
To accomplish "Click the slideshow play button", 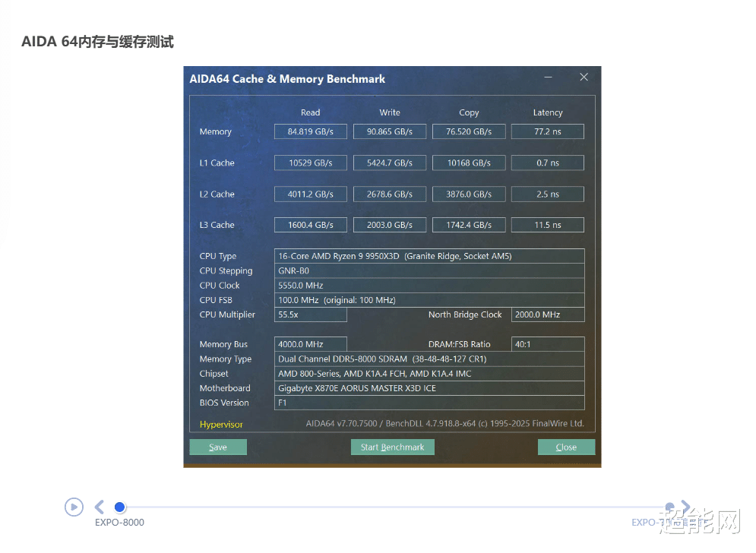I will 74,507.
